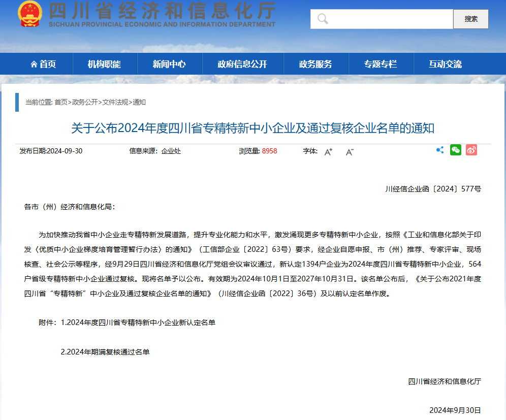Share article via red Weibo icon
This screenshot has height=420, width=506.
[471, 150]
